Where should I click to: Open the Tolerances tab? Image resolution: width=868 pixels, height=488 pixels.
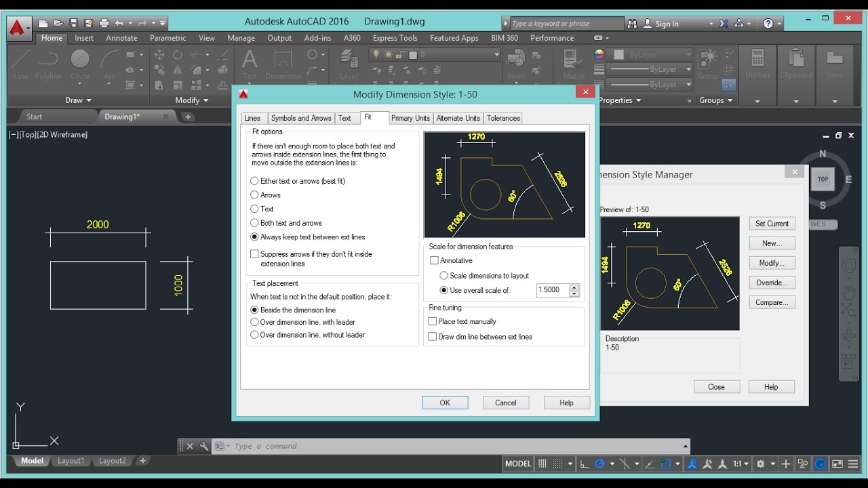(503, 118)
